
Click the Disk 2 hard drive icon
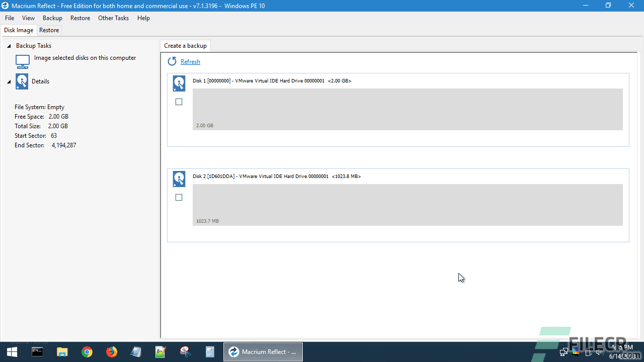click(x=179, y=178)
